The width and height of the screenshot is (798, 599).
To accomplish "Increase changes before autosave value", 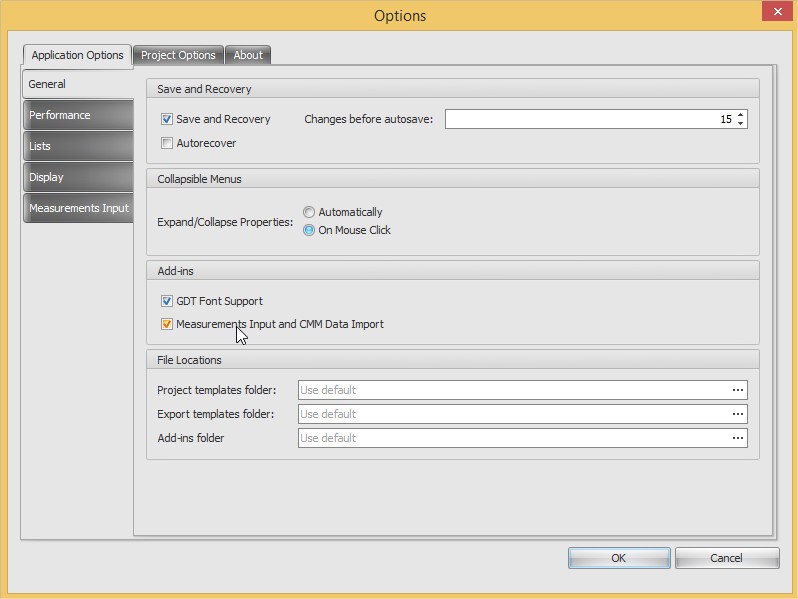I will pos(740,115).
